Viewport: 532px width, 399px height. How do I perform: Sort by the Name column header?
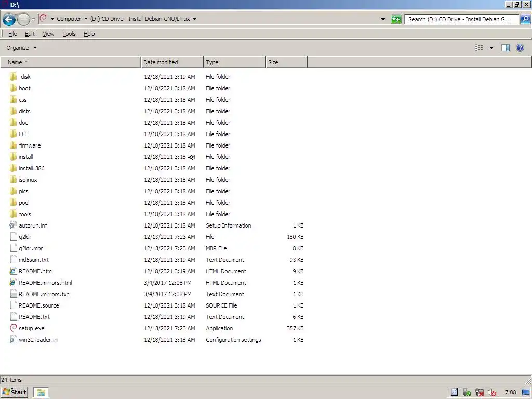(71, 62)
